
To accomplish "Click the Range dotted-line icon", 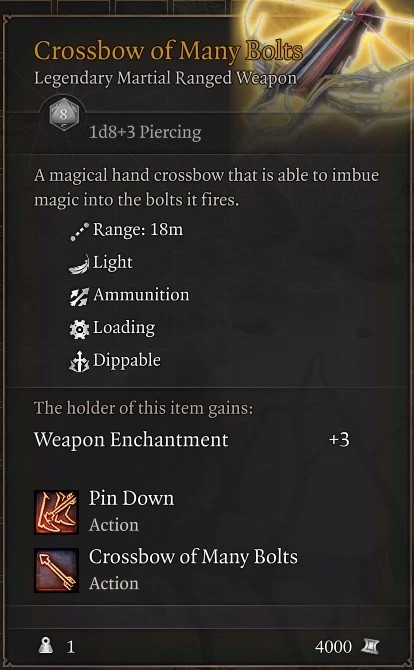I will pyautogui.click(x=79, y=231).
